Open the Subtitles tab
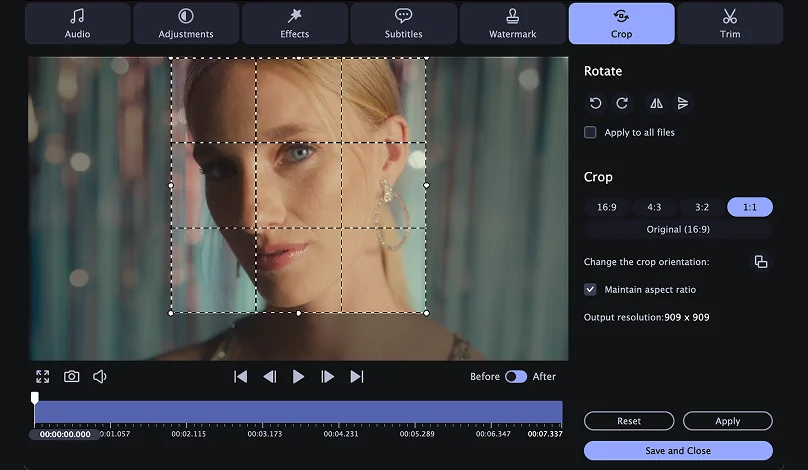Image resolution: width=808 pixels, height=470 pixels. click(x=403, y=23)
